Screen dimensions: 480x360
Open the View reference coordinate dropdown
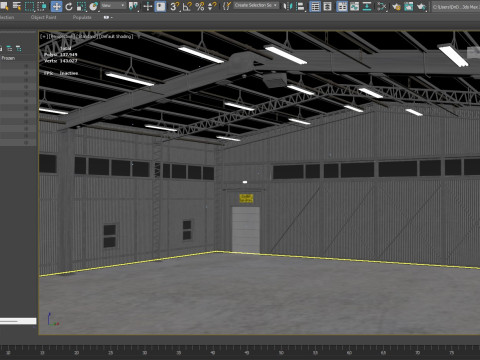coord(113,6)
